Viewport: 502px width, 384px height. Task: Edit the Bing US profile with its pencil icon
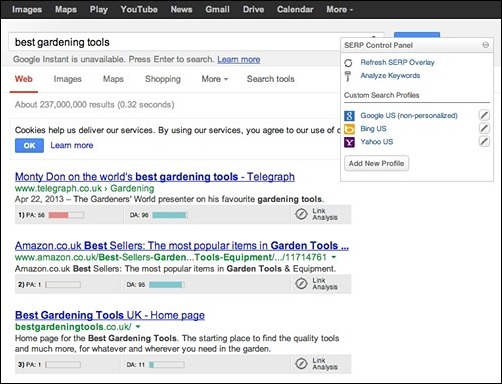(x=484, y=128)
